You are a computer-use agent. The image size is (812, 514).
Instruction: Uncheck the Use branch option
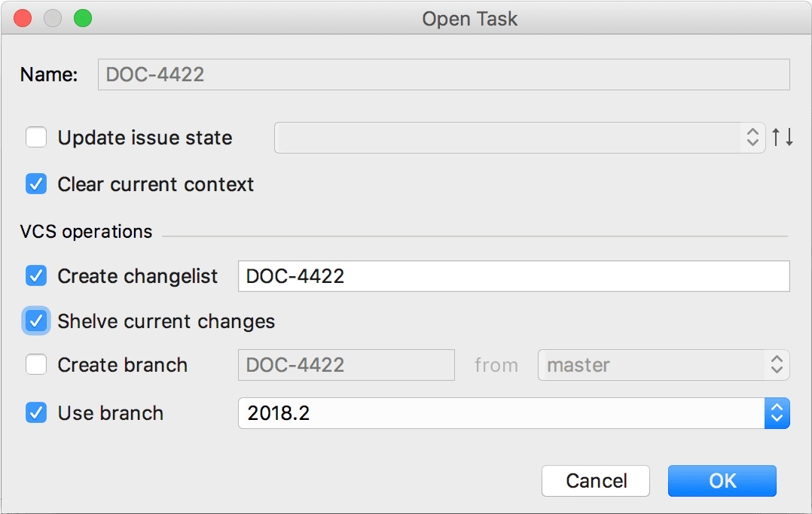click(x=36, y=412)
